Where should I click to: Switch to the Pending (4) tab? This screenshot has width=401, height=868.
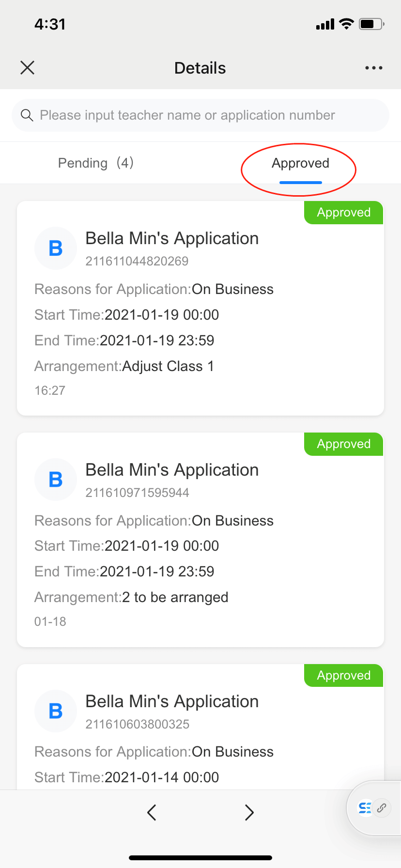[95, 163]
